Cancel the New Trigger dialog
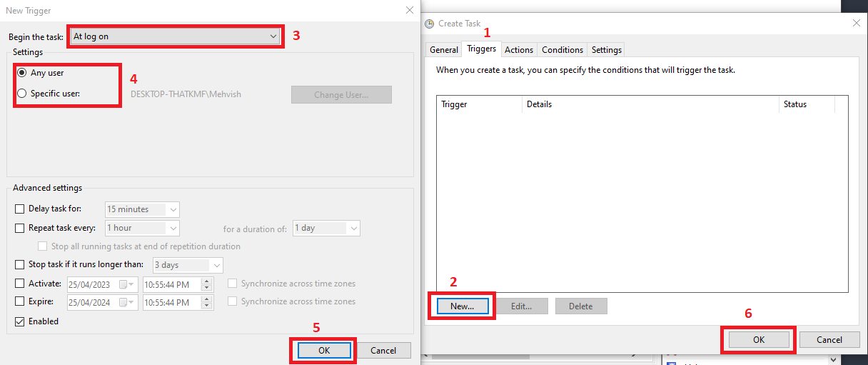868x365 pixels. click(383, 350)
